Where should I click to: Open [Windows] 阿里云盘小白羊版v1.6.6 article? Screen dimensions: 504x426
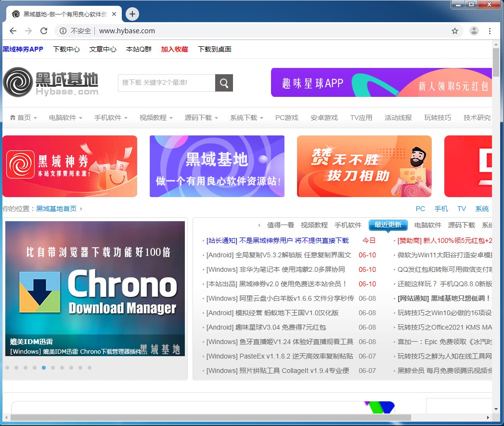280,299
